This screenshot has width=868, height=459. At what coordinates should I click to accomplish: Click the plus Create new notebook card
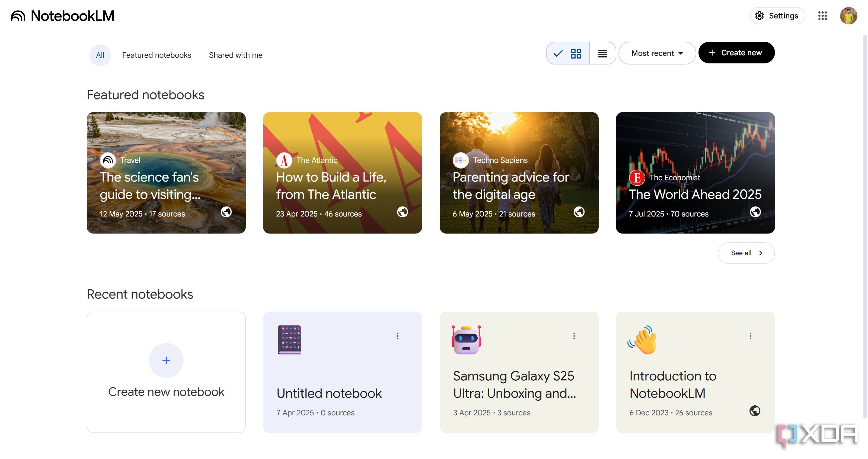166,372
